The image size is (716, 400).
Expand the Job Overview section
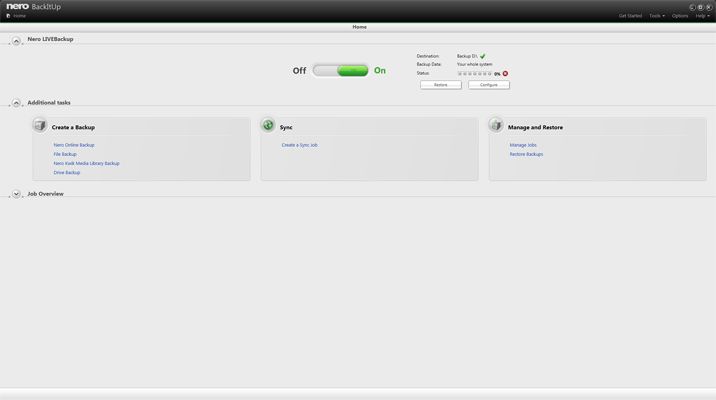point(16,194)
